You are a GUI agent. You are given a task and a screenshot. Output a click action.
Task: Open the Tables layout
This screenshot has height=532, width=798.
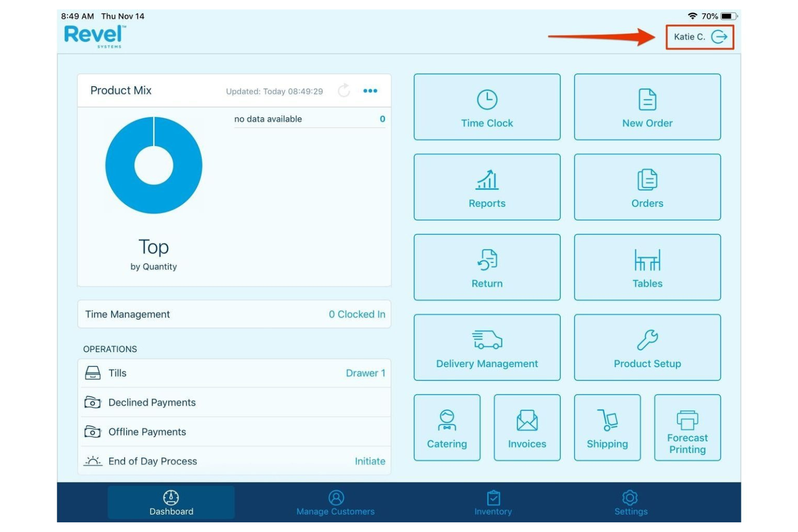[647, 267]
